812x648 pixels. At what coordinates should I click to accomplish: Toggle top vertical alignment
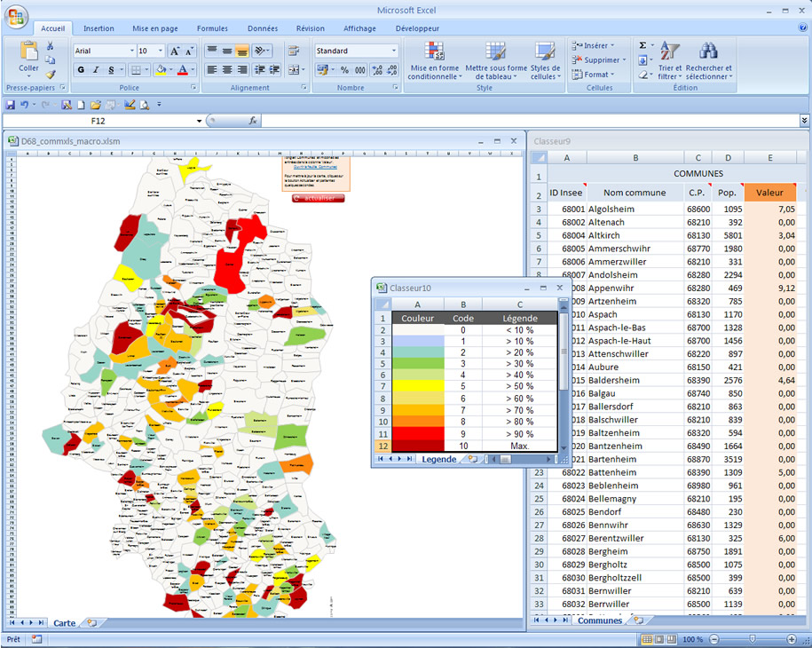pos(212,51)
